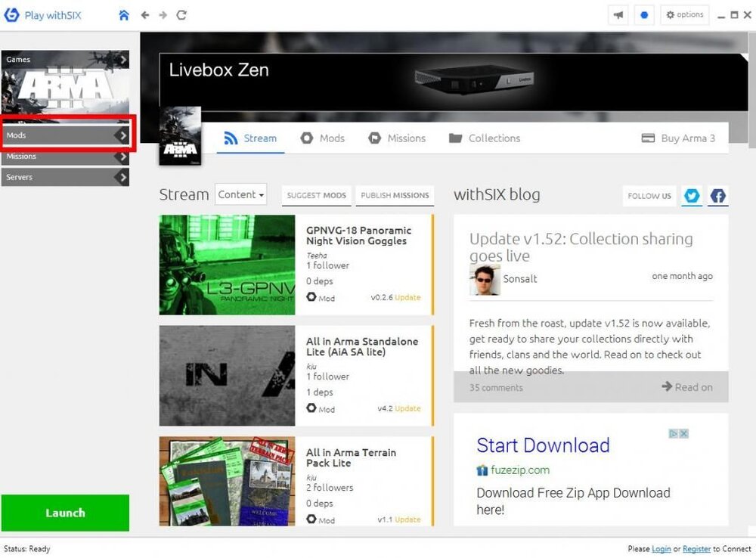Click the blue status dot button

643,15
